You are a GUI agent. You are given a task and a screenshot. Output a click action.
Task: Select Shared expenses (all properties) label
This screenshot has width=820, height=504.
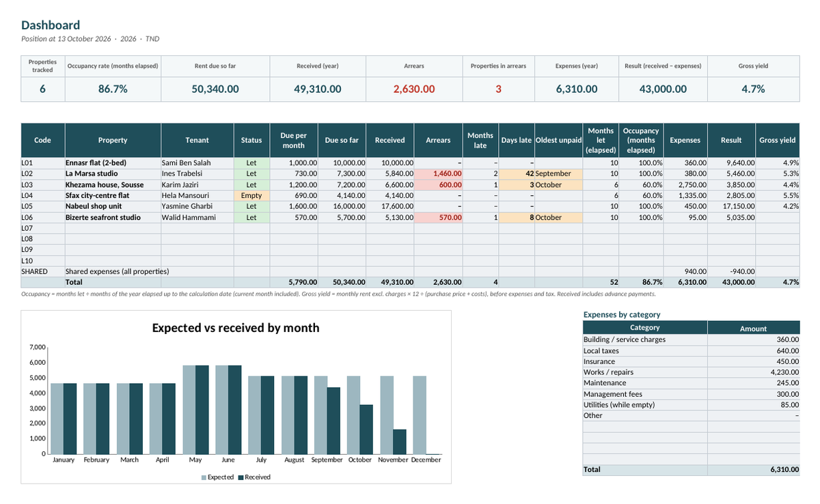point(117,272)
